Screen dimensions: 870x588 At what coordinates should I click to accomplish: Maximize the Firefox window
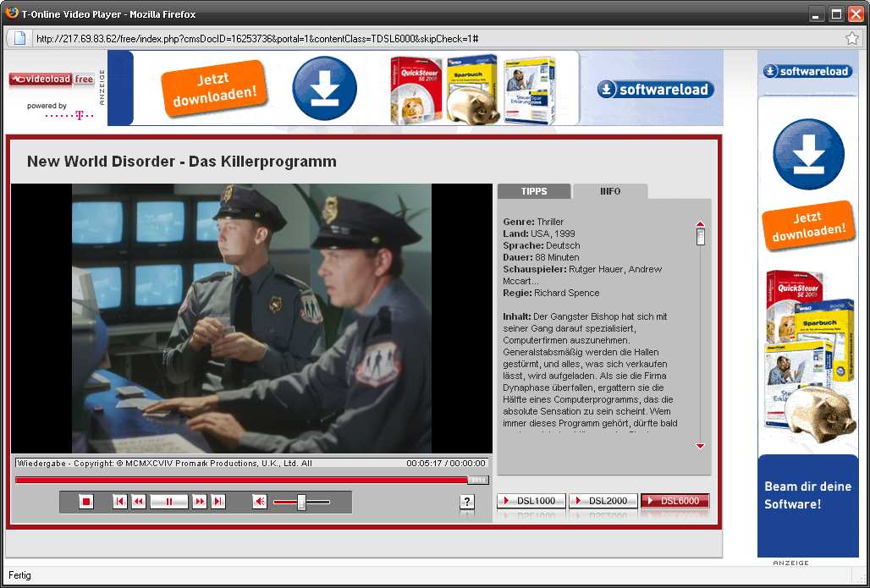pyautogui.click(x=837, y=14)
